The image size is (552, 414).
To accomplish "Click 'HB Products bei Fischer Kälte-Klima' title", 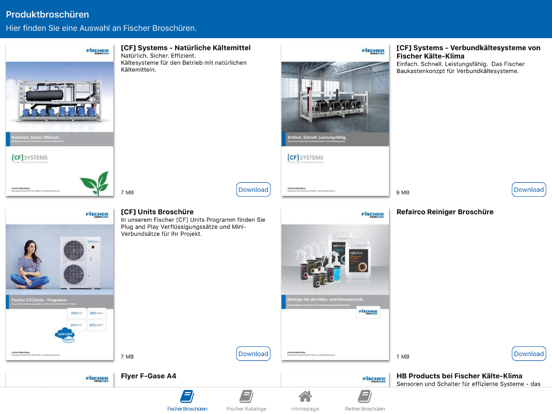I will point(459,376).
